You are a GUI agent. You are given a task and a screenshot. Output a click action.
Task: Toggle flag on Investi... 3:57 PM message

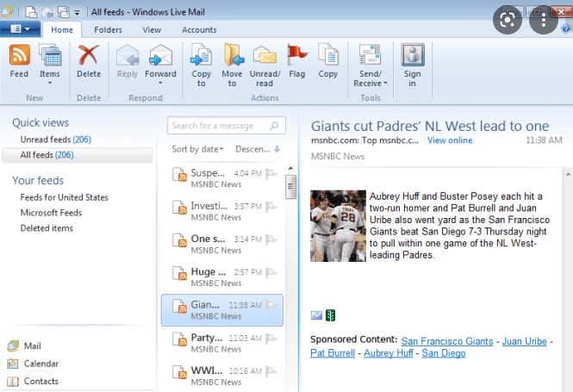271,207
